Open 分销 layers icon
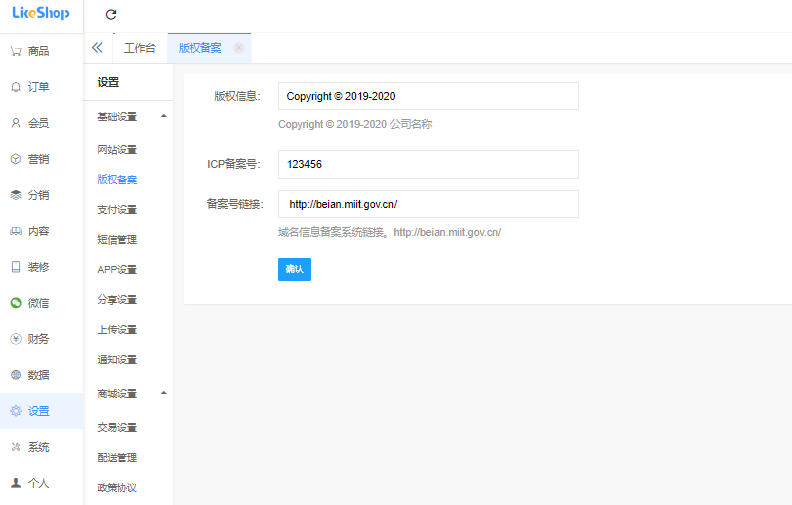792x505 pixels. click(x=16, y=195)
